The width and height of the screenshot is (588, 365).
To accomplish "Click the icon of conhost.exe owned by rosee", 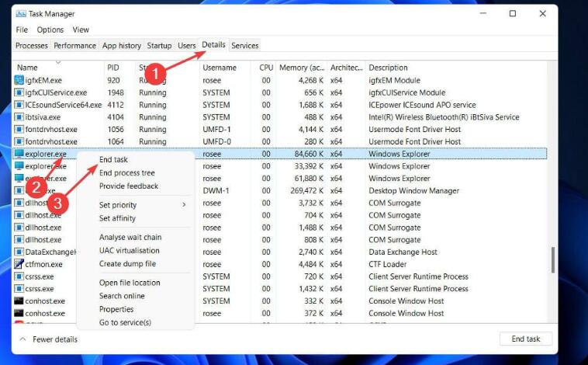I will coord(19,313).
